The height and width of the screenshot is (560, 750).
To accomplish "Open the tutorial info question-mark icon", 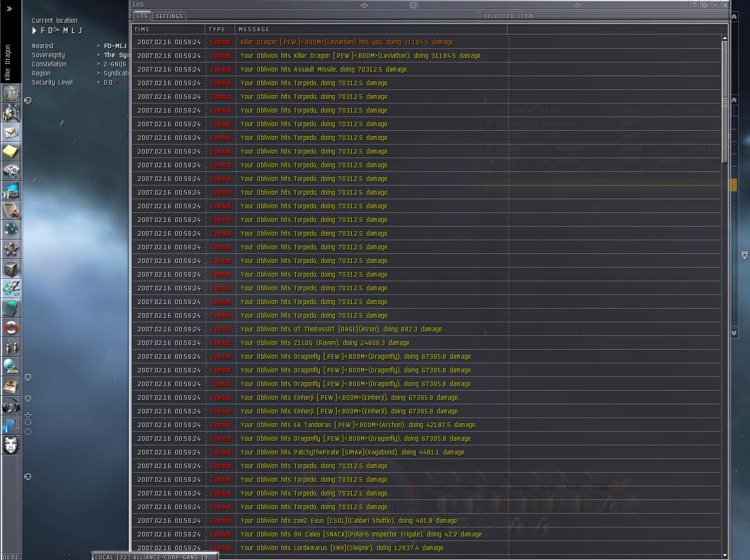I will coord(11,426).
